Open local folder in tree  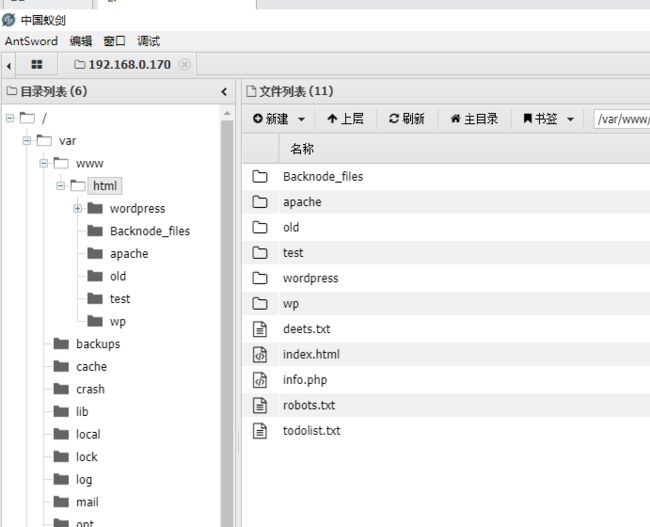click(x=88, y=434)
